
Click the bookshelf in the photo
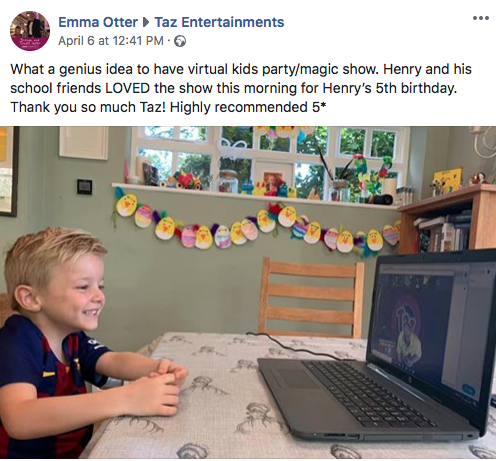click(x=448, y=220)
